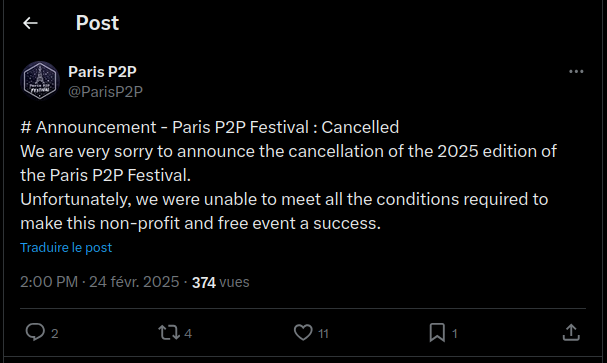Click the Paris P2P display name
607x363 pixels.
pyautogui.click(x=102, y=72)
